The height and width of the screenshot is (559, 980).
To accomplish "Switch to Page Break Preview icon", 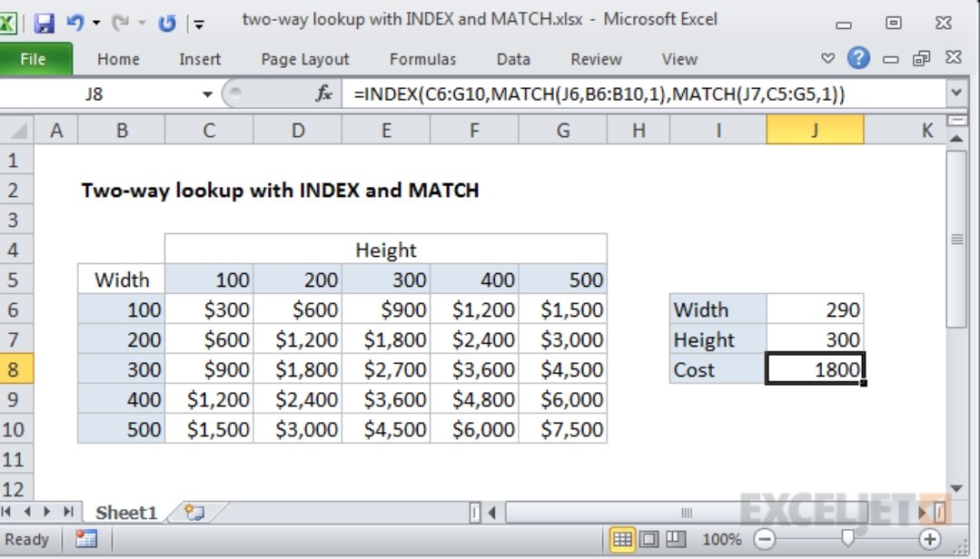I will point(676,539).
